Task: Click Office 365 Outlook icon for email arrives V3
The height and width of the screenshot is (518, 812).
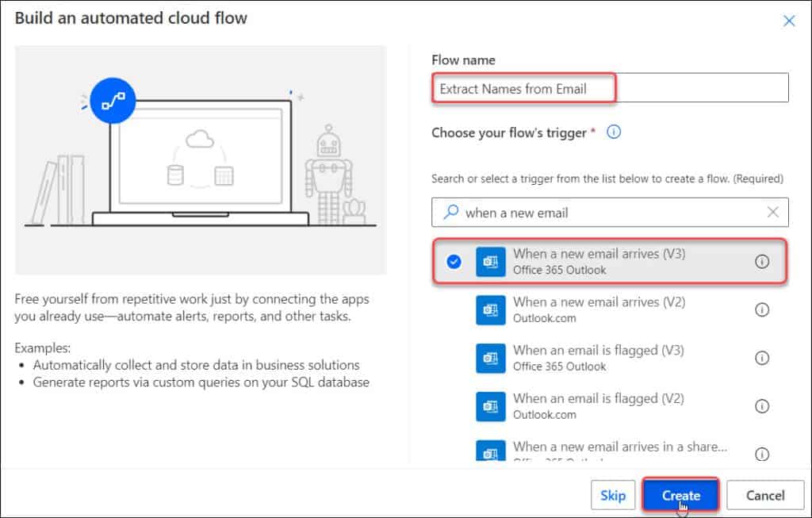Action: pos(490,262)
